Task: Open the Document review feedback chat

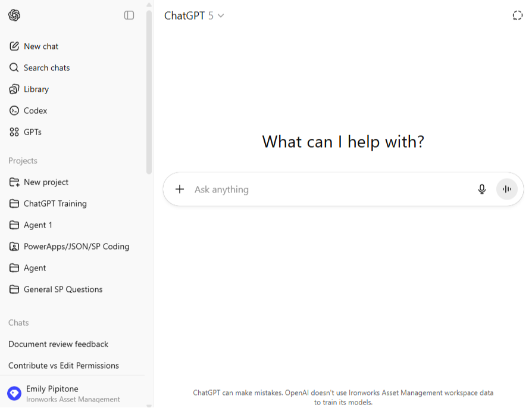Action: click(x=58, y=344)
